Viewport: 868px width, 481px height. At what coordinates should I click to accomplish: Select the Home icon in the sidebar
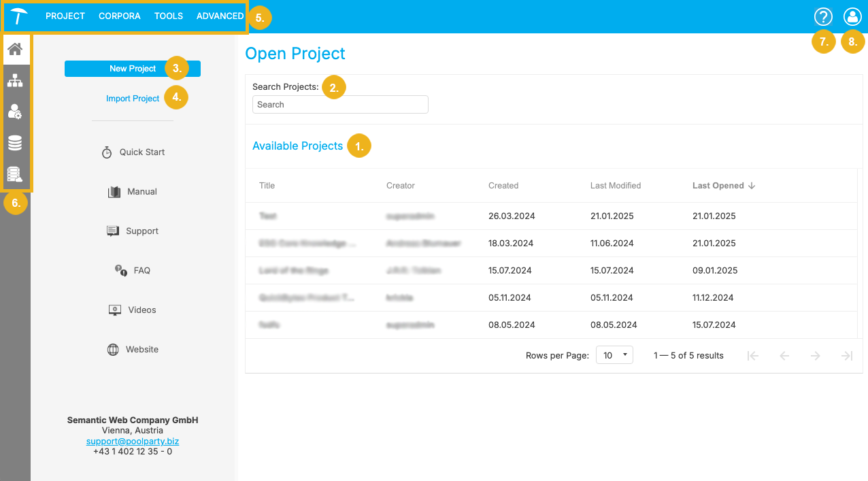(x=15, y=50)
